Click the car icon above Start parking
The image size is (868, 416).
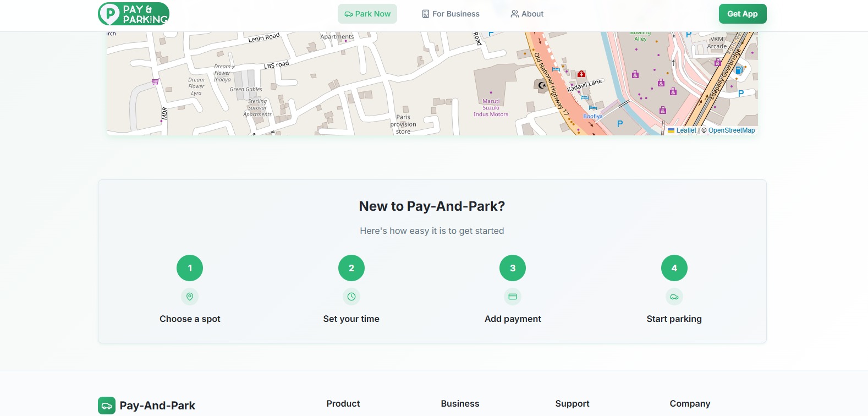tap(674, 297)
